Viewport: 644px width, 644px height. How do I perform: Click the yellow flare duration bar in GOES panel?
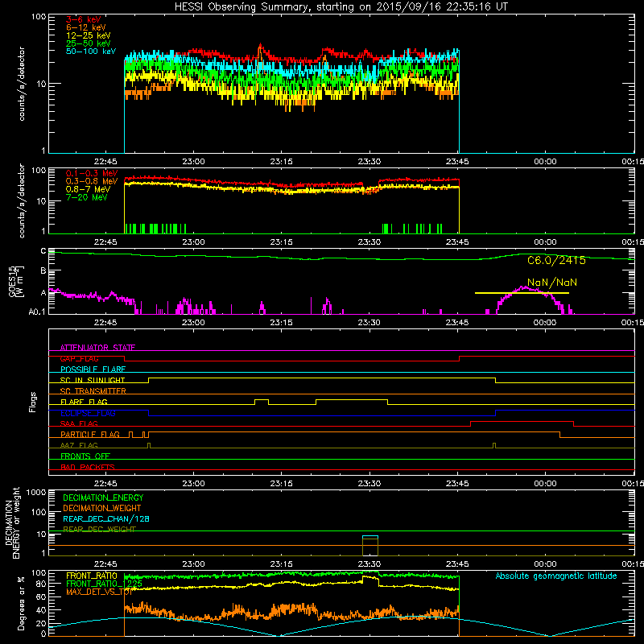[522, 293]
